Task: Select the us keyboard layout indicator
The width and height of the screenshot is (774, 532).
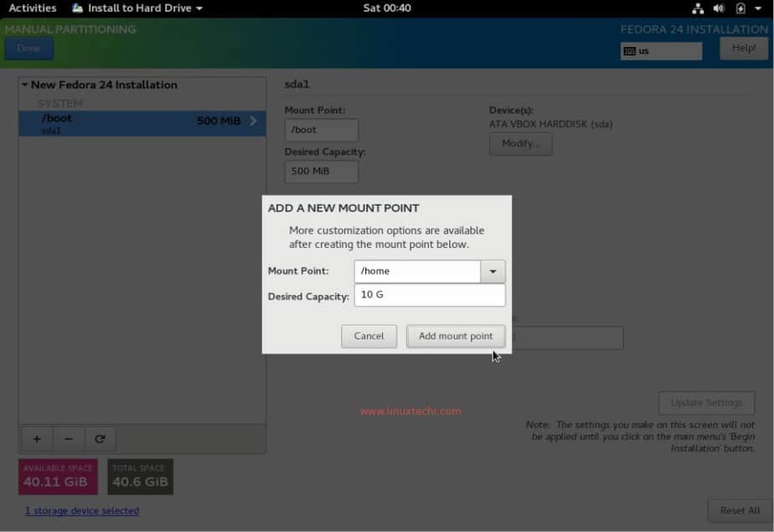Action: coord(661,51)
